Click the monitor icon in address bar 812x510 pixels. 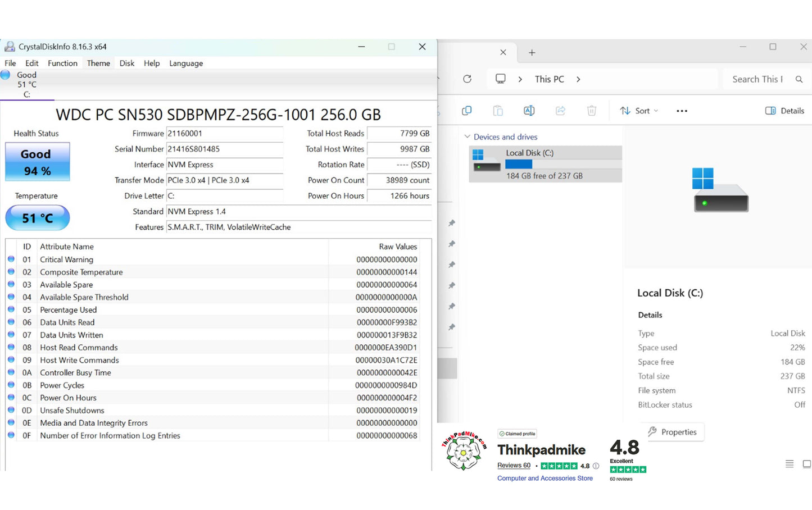coord(500,79)
